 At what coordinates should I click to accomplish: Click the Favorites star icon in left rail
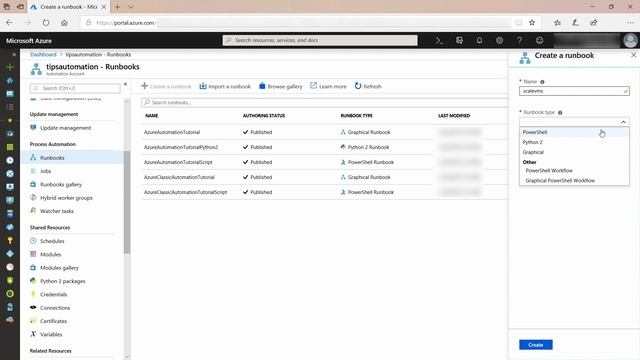click(x=10, y=120)
